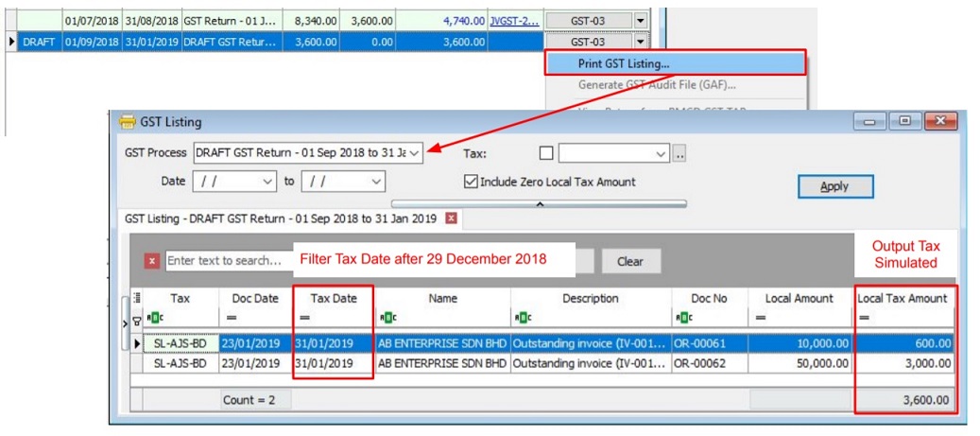Open the Tax code combo box dropdown
The height and width of the screenshot is (436, 980).
pos(662,153)
